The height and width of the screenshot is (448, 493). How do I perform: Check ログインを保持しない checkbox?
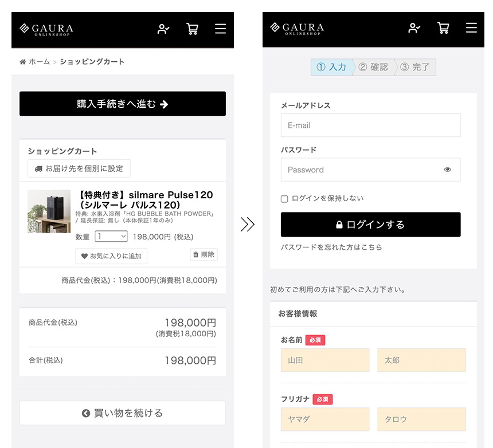[x=284, y=199]
